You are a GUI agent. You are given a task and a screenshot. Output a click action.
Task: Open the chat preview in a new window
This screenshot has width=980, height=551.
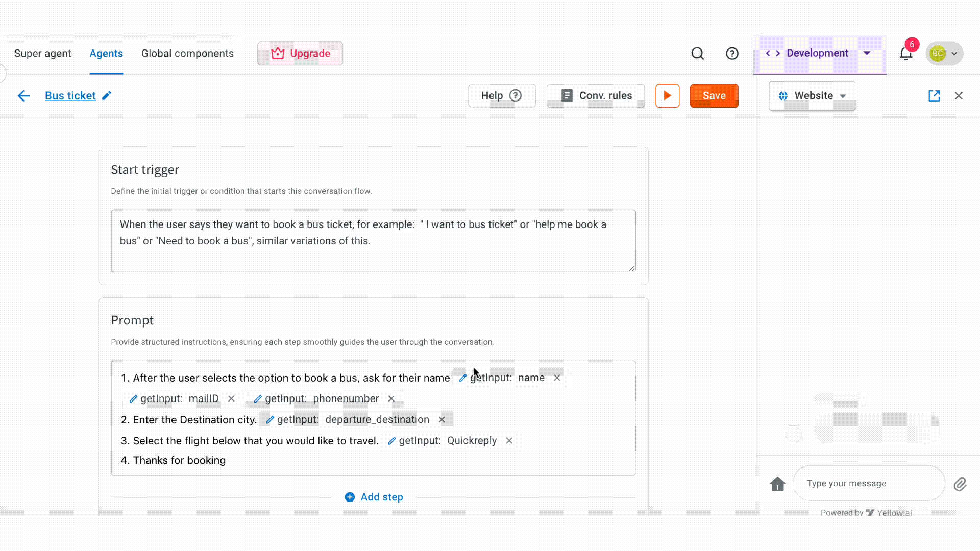[934, 96]
